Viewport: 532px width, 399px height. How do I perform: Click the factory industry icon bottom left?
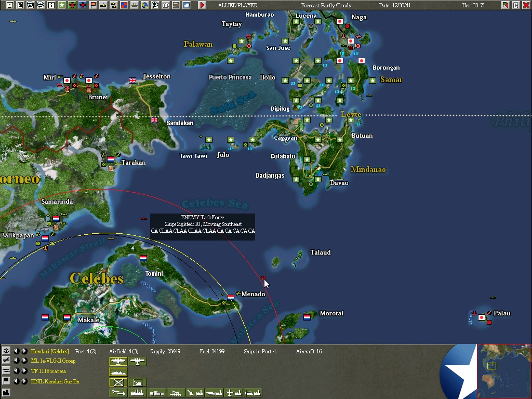6,392
